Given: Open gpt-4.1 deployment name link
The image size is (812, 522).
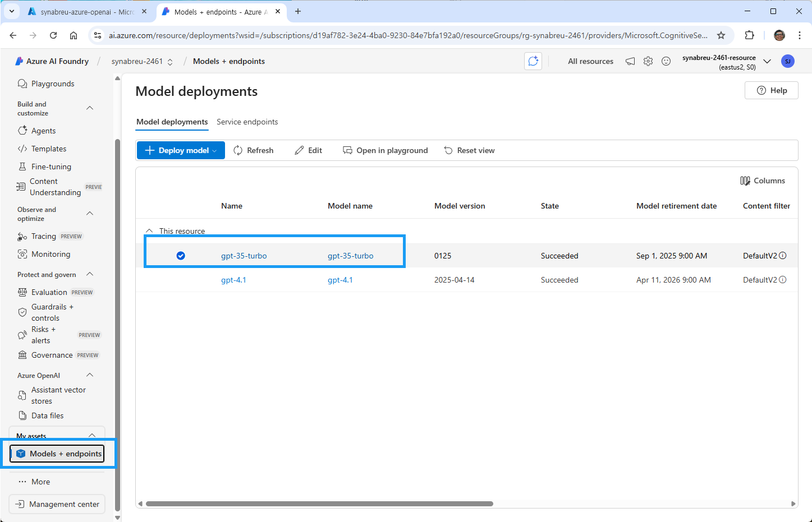Looking at the screenshot, I should click(233, 280).
